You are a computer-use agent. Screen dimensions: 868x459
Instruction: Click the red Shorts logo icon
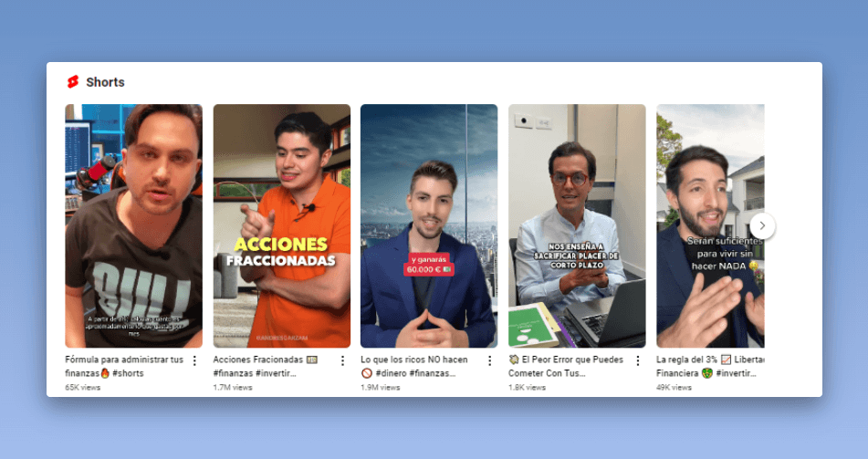pyautogui.click(x=72, y=82)
